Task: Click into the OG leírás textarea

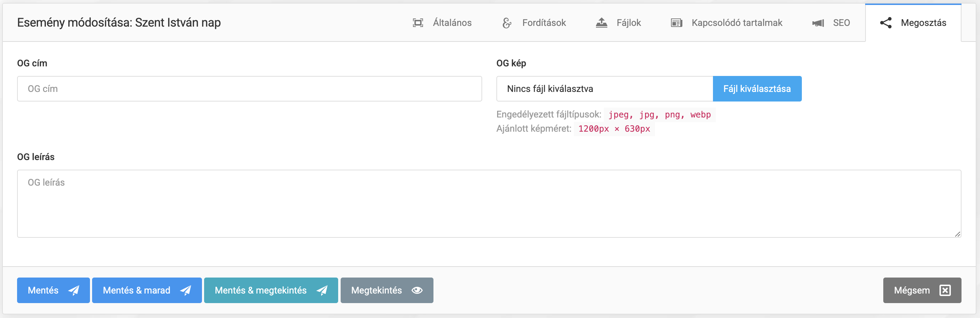Action: point(489,204)
